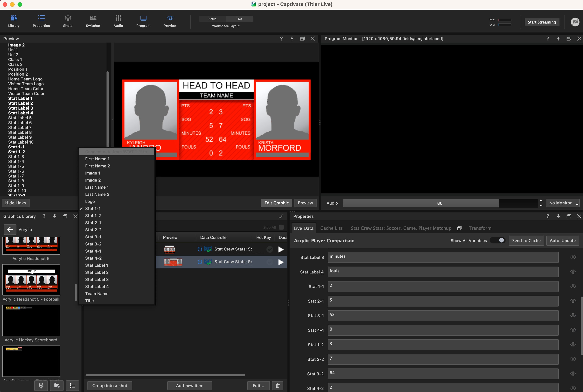Choose Team Name in the link menu

pyautogui.click(x=117, y=293)
